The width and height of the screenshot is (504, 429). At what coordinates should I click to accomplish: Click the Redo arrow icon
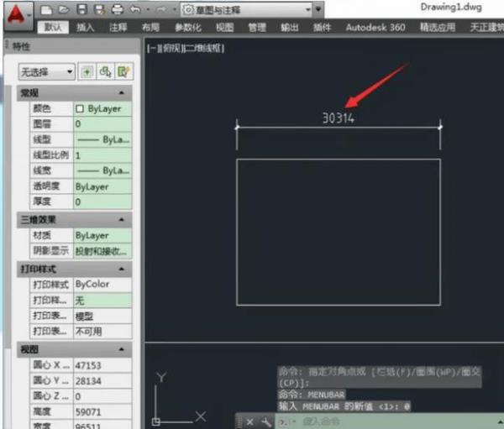(162, 9)
